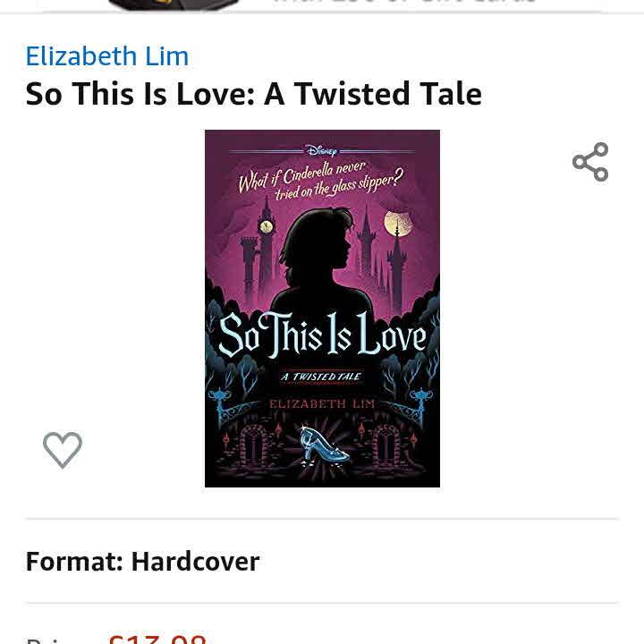
Task: Click the product title So This Is Love: A Twisted Tale
Action: 253,94
